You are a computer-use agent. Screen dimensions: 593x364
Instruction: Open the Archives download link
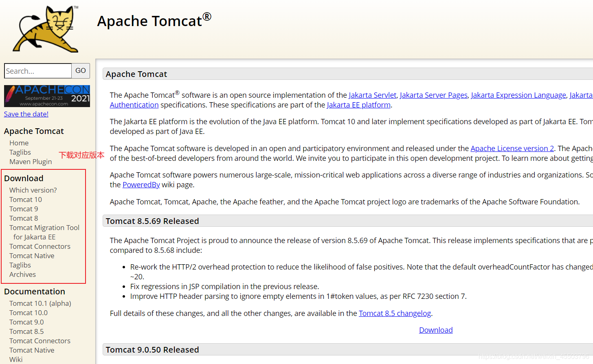click(22, 274)
